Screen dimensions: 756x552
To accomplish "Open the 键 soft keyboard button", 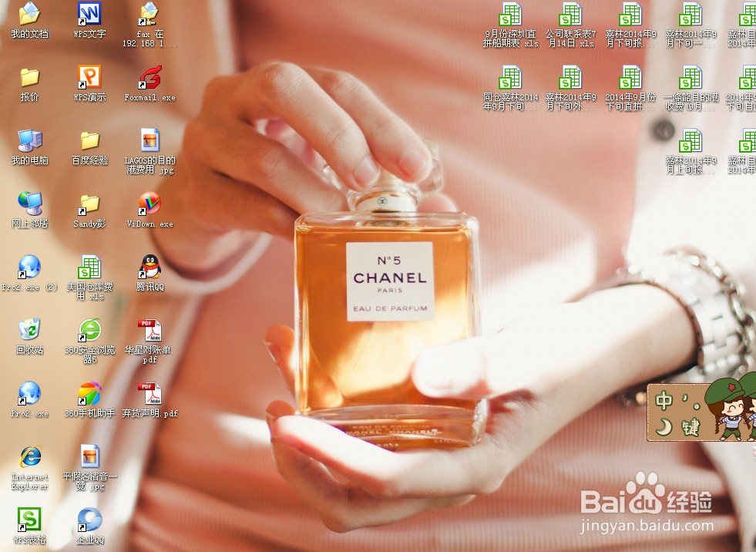I will coord(690,427).
